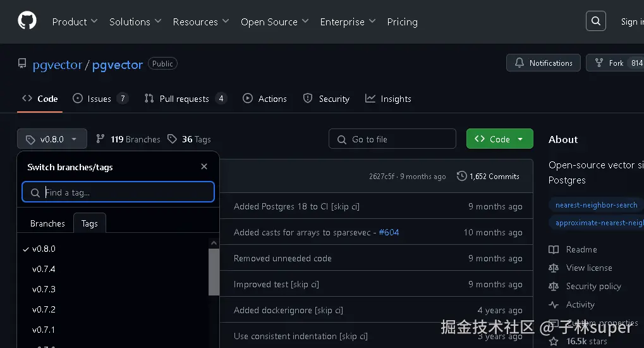The image size is (644, 348).
Task: Open the pgvector owner link
Action: [x=58, y=65]
